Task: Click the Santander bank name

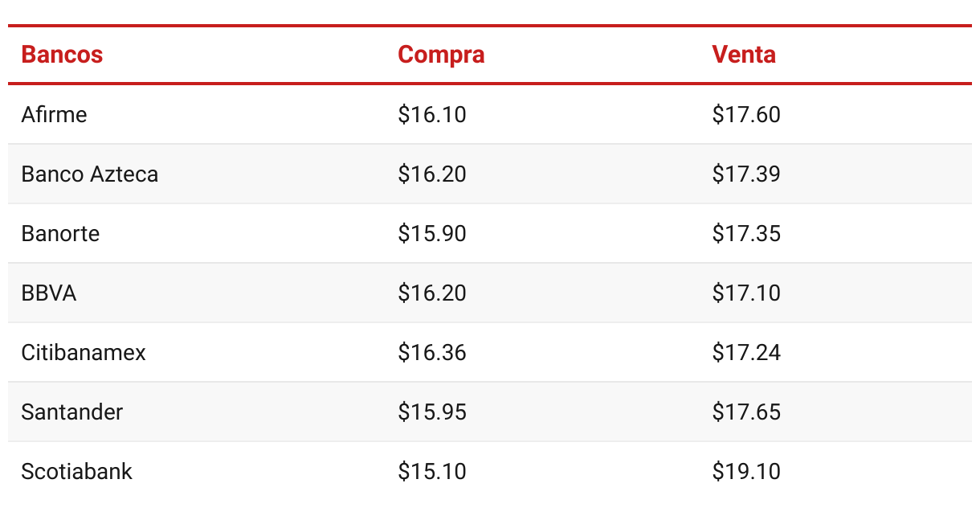Action: coord(72,412)
